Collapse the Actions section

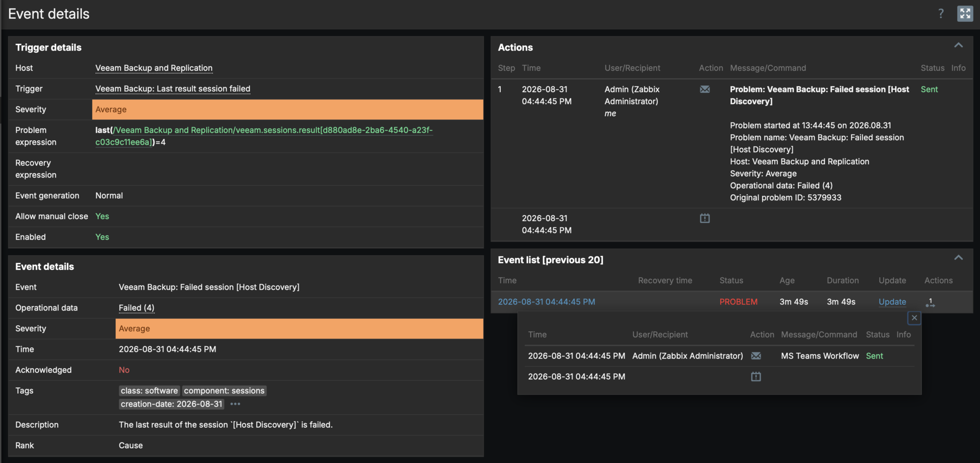coord(959,45)
